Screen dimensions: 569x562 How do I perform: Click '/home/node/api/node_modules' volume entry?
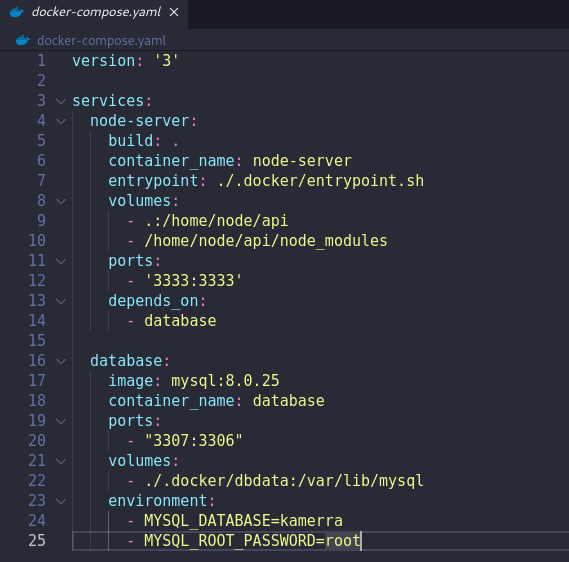click(266, 241)
